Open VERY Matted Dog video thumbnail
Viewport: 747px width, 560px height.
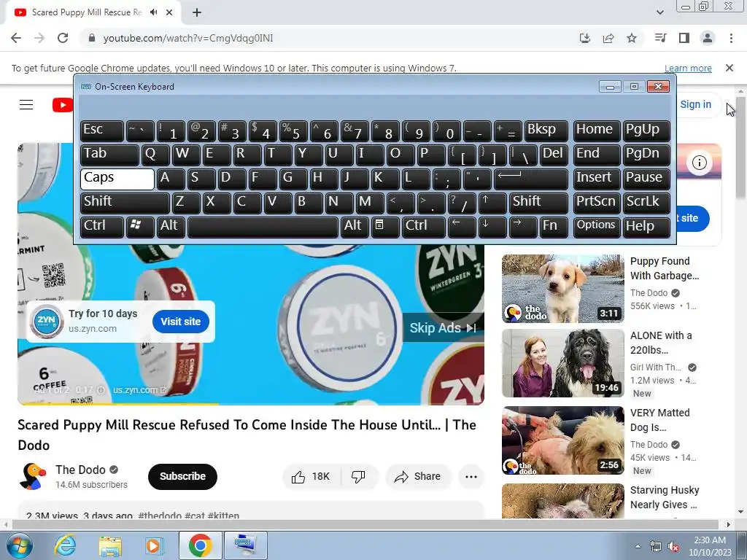pyautogui.click(x=562, y=440)
